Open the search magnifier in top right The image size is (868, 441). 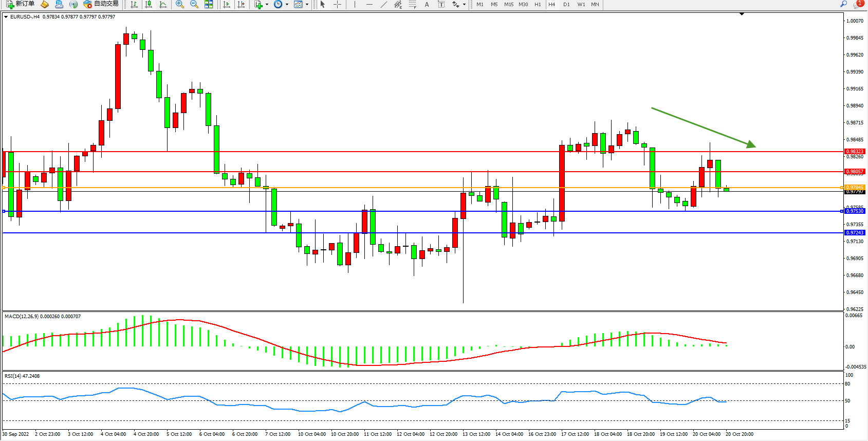click(843, 4)
